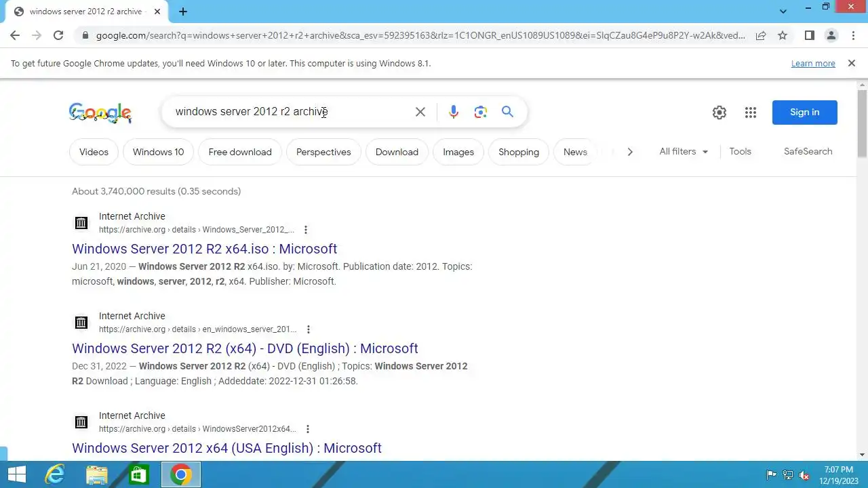Click the share page icon in address bar
Screen dimensions: 868x488
(761, 35)
